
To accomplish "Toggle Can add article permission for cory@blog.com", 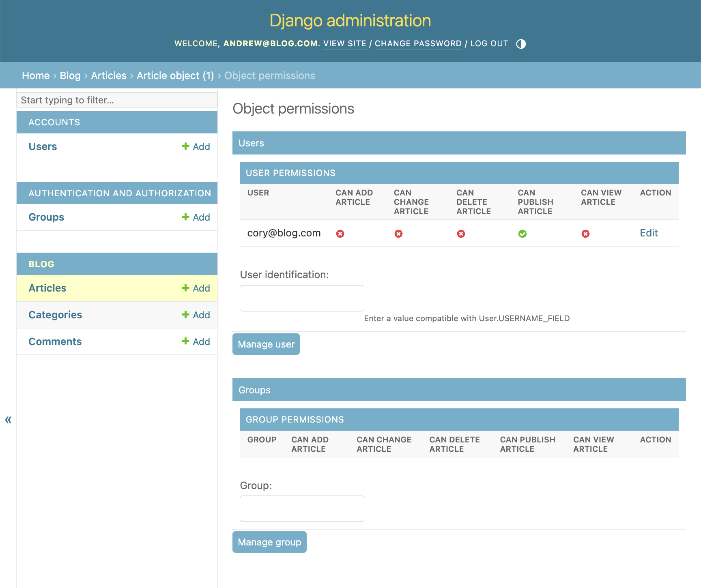I will (x=341, y=234).
